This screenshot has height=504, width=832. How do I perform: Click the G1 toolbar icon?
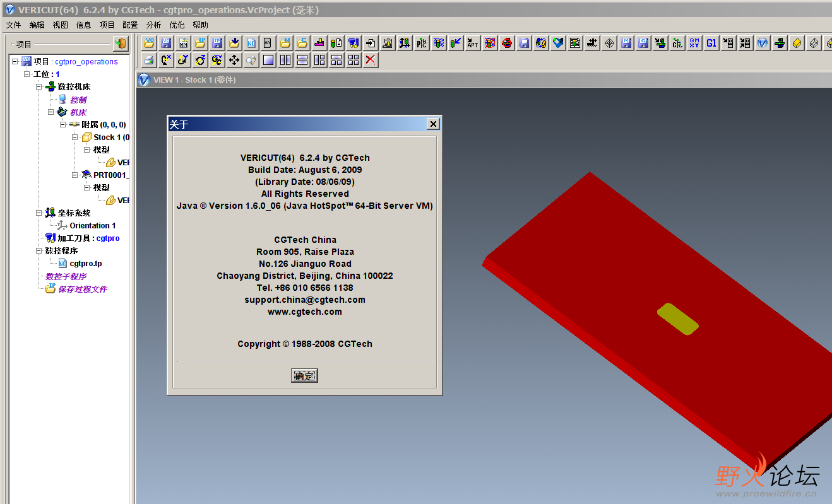point(711,43)
